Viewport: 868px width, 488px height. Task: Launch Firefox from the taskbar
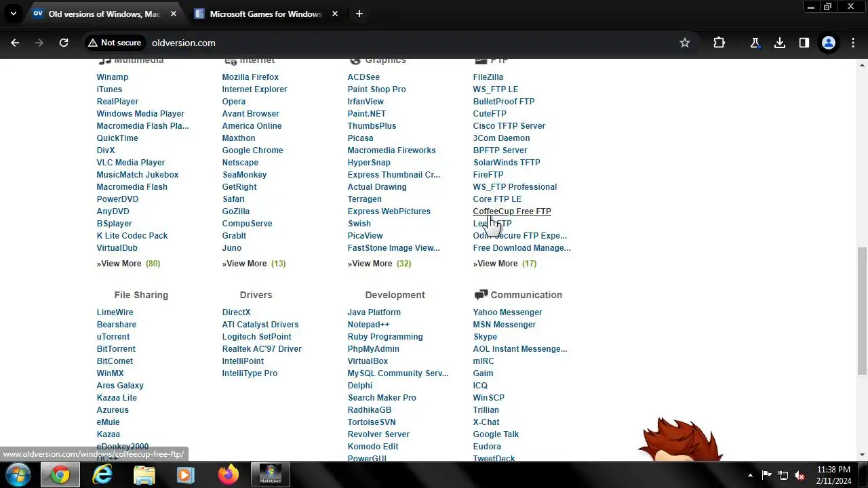point(229,475)
